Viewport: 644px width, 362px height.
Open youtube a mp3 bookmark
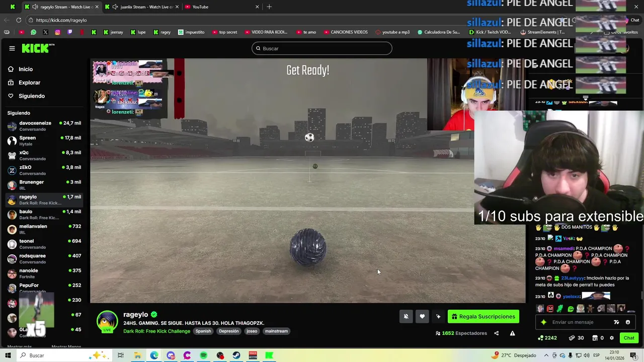click(x=392, y=32)
